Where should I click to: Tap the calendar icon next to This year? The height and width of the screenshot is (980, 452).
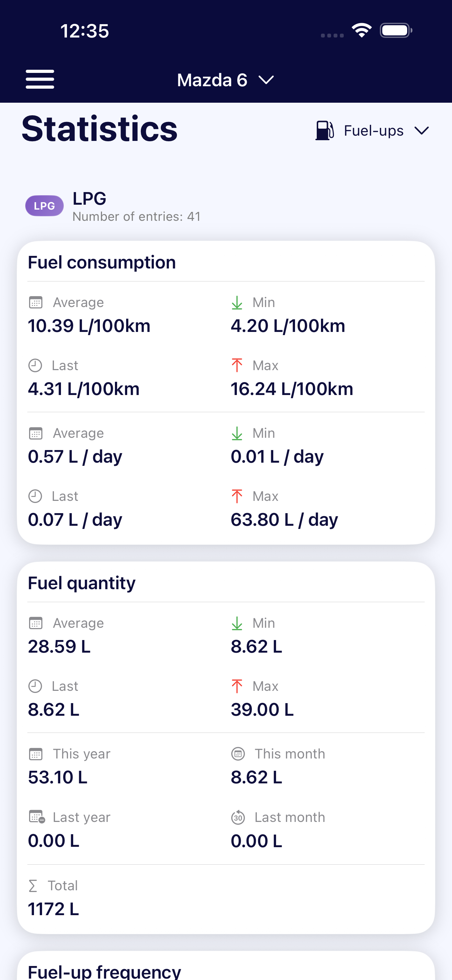point(36,754)
